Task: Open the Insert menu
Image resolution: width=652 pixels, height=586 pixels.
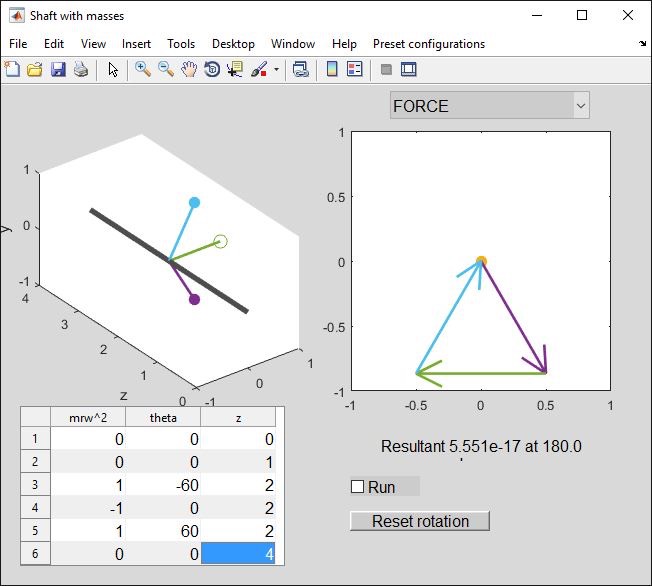Action: point(136,44)
